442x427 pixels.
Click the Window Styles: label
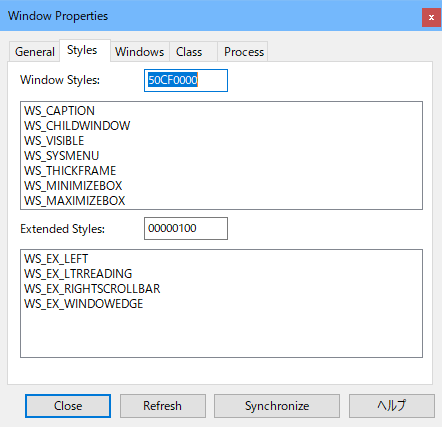click(60, 80)
